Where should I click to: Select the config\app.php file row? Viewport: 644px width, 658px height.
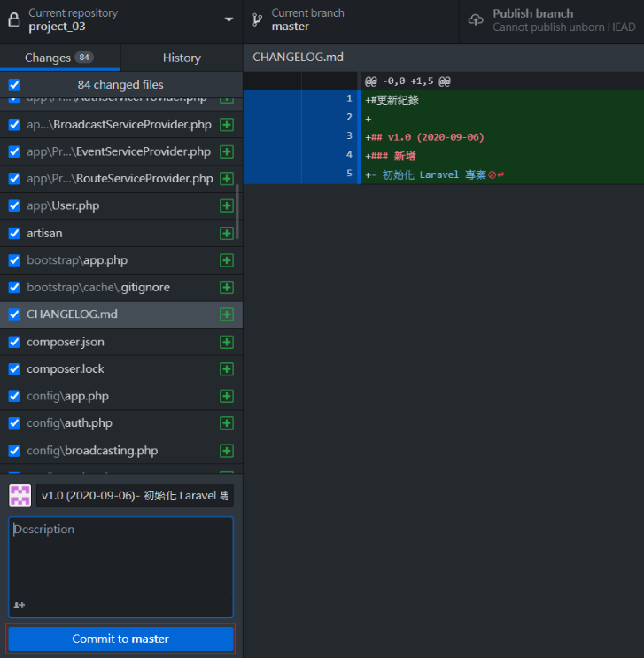coord(121,396)
